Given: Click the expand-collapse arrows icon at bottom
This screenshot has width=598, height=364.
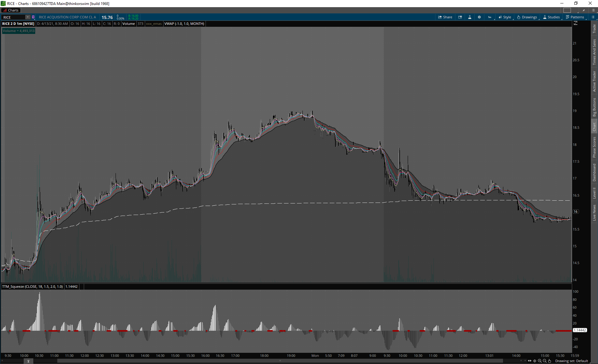Looking at the screenshot, I should point(530,361).
